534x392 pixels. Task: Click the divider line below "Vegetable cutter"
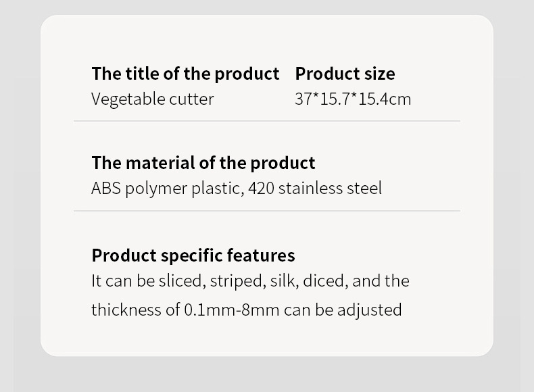click(x=267, y=121)
